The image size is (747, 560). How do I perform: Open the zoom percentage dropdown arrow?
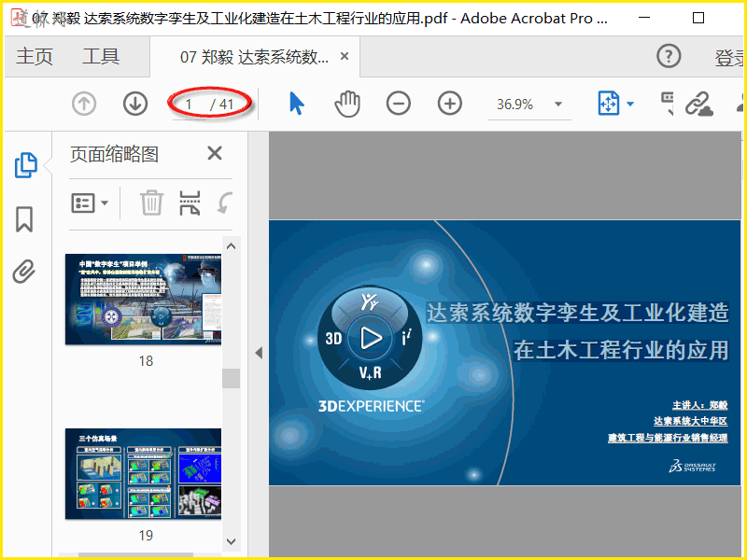[x=558, y=104]
